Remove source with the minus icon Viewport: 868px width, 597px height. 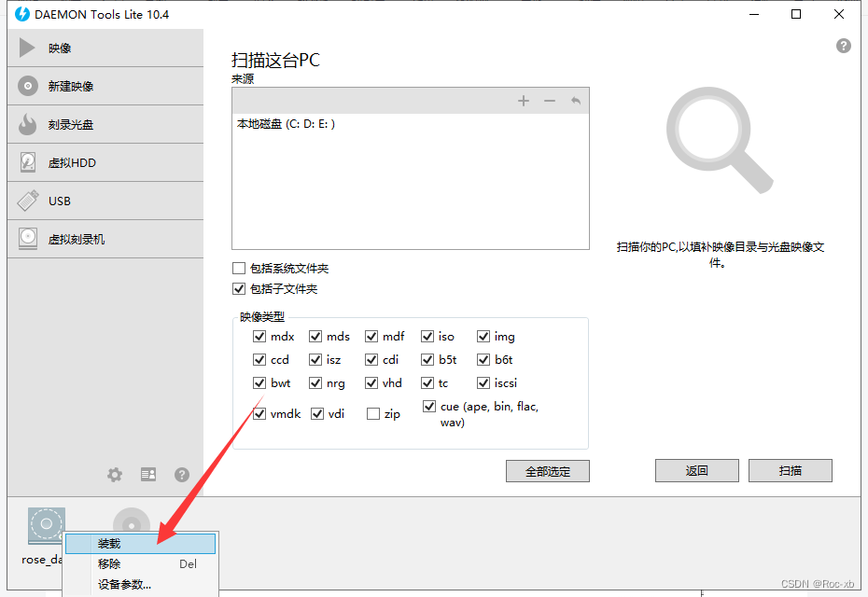pyautogui.click(x=550, y=101)
